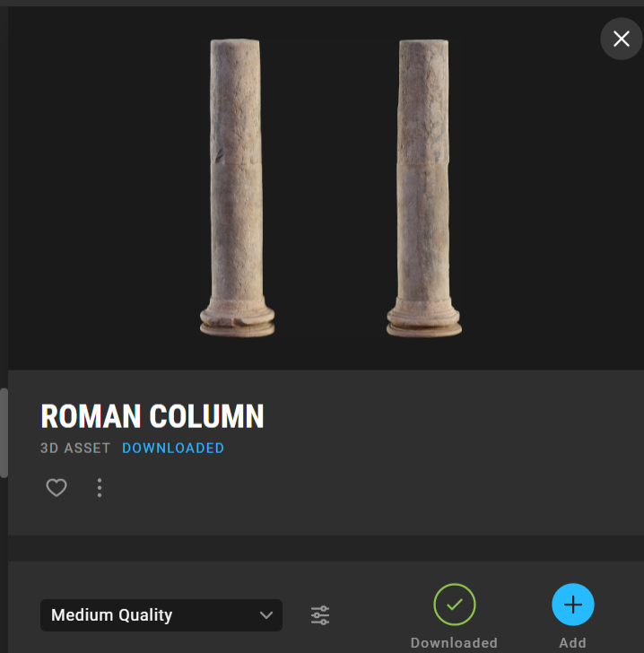Click the blue plus Add button
644x653 pixels.
click(x=573, y=605)
